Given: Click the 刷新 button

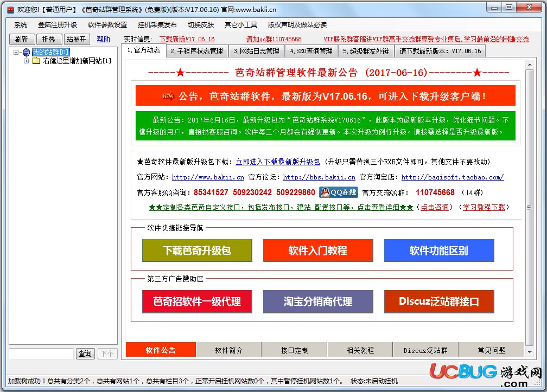Looking at the screenshot, I should (22, 39).
